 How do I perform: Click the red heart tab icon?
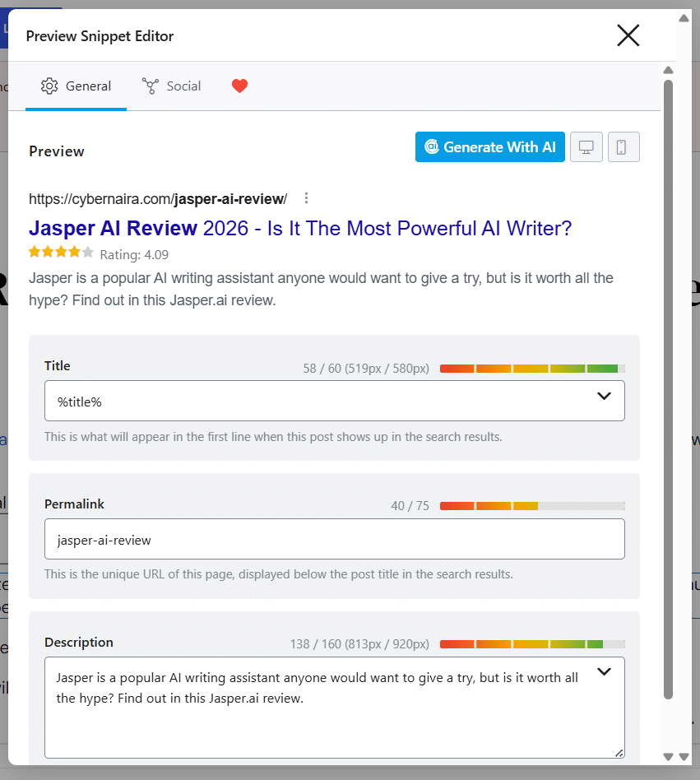[x=239, y=86]
